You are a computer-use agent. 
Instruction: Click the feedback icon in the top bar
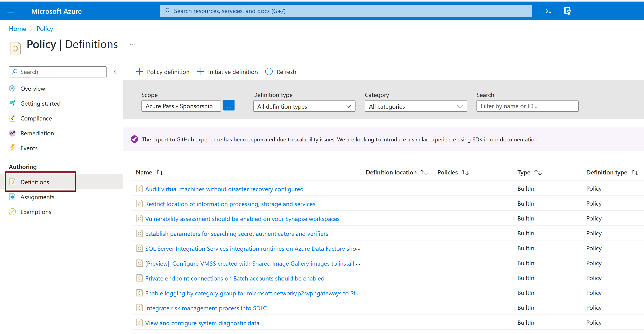pos(567,11)
